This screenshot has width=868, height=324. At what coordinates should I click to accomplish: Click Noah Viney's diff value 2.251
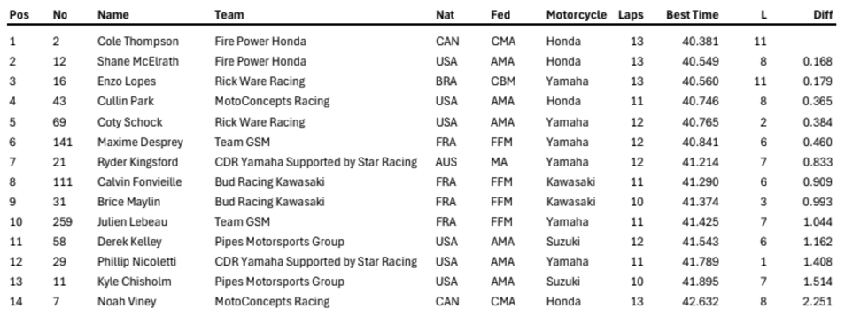point(818,301)
